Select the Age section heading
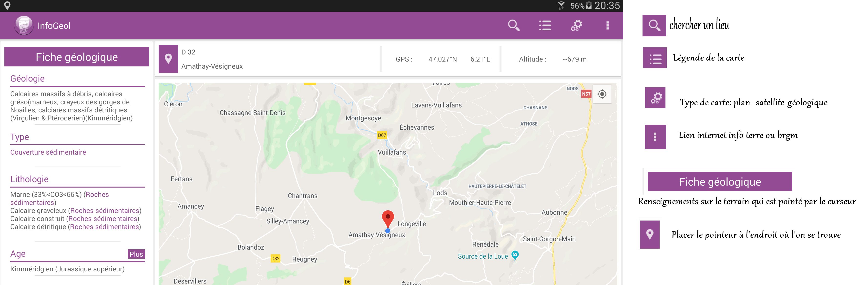868x285 pixels. click(18, 254)
